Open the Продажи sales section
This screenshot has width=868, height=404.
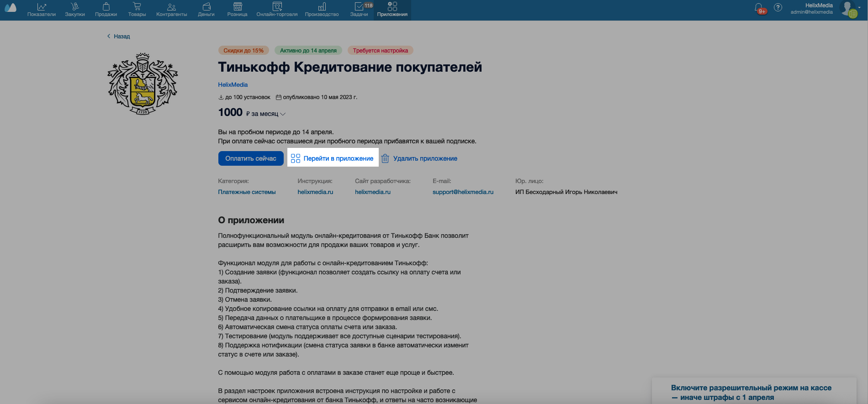coord(106,10)
